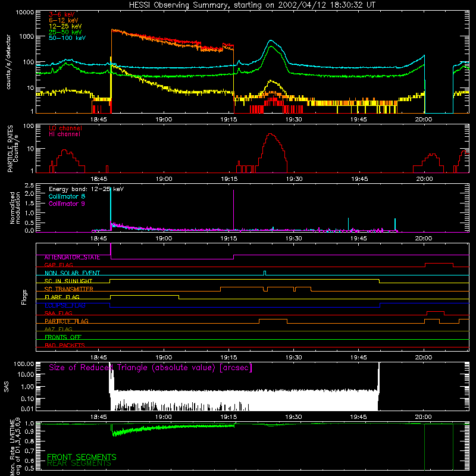Click the PARTICLE RATES Counts/s axis label
The image size is (476, 476).
tap(12, 149)
